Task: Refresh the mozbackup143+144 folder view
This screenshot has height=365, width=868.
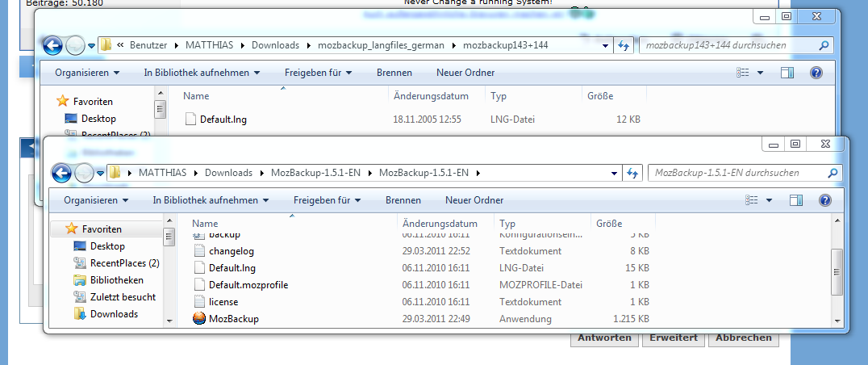Action: 624,45
